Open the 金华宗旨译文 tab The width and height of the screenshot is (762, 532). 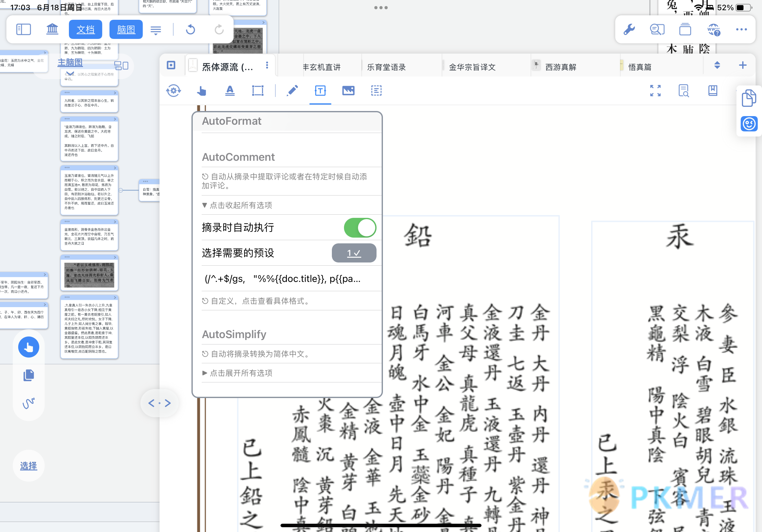pos(472,67)
